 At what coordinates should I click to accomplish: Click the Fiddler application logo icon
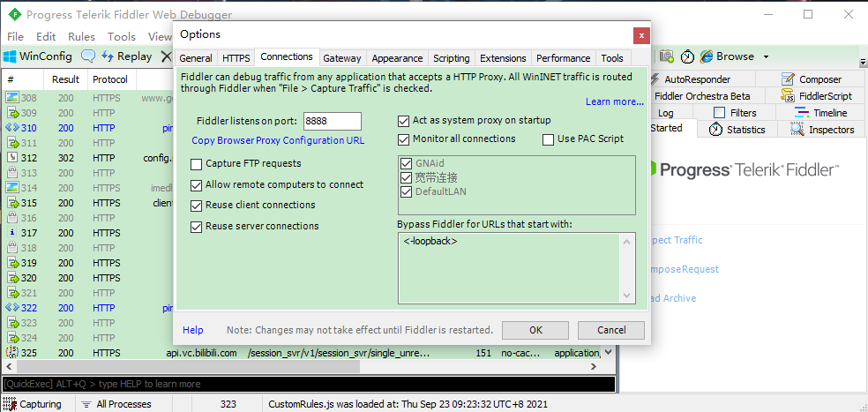click(x=16, y=14)
